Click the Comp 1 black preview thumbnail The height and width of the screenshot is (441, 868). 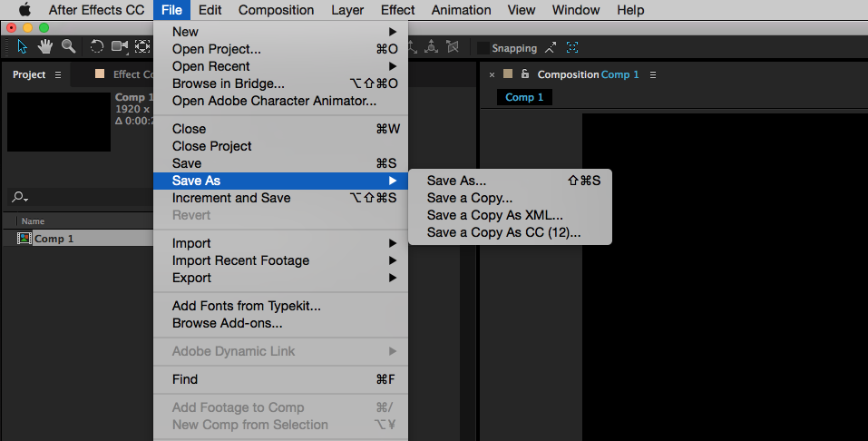point(59,122)
